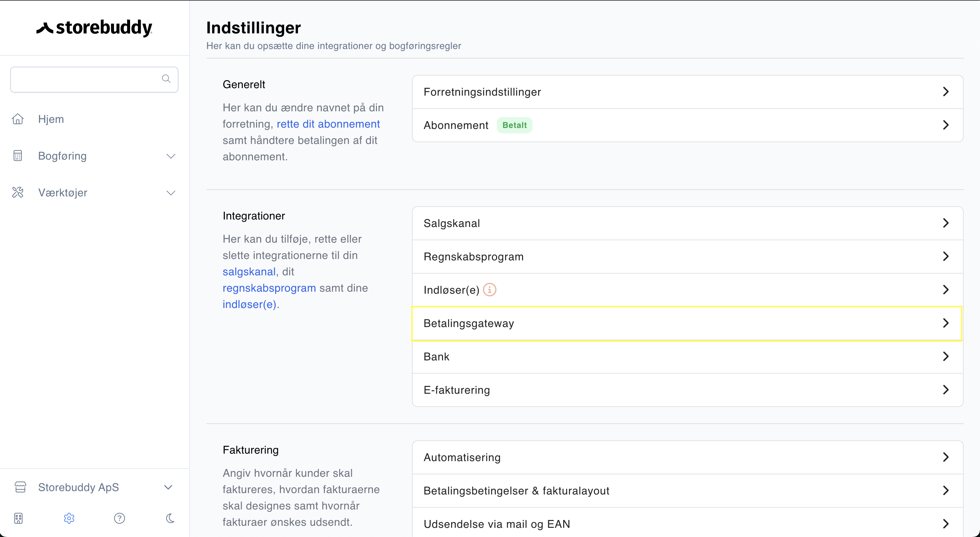Click the Bank row arrow

(946, 357)
